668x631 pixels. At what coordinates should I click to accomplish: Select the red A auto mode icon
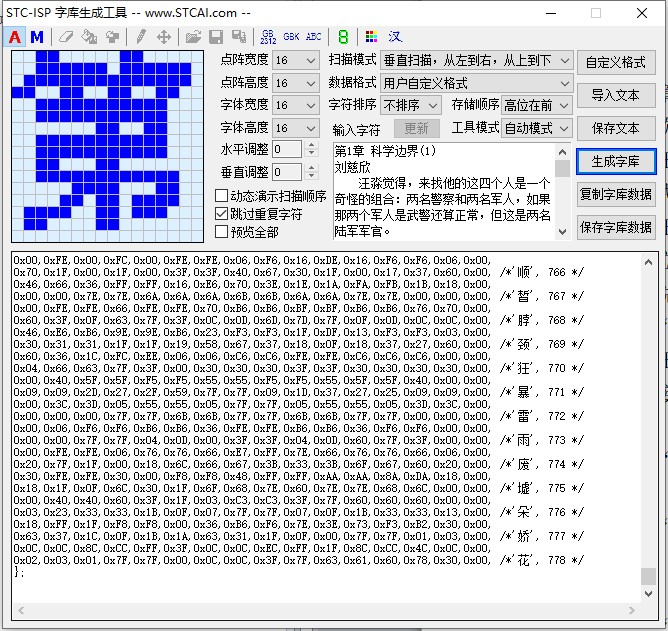[15, 37]
